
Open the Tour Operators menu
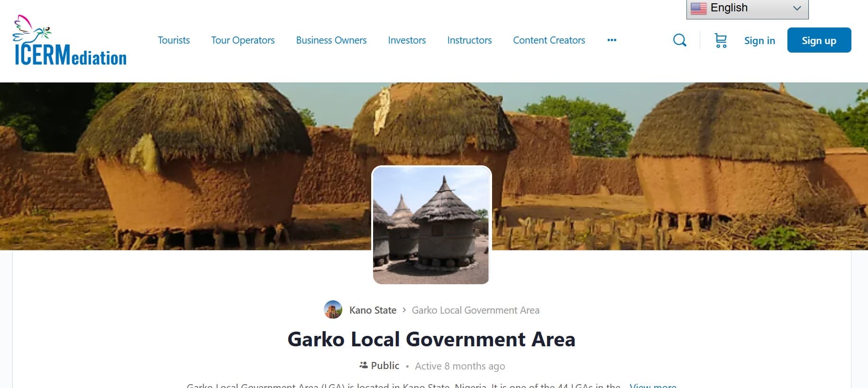tap(243, 40)
